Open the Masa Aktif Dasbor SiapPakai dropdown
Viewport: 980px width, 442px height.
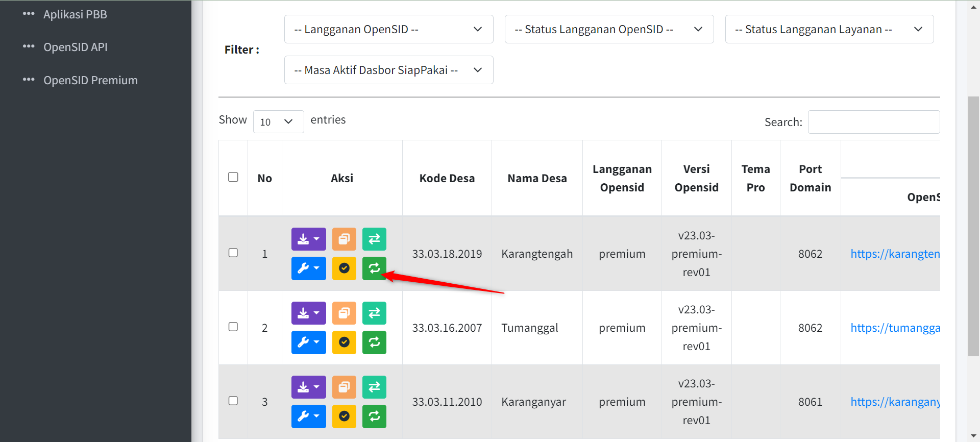click(388, 70)
